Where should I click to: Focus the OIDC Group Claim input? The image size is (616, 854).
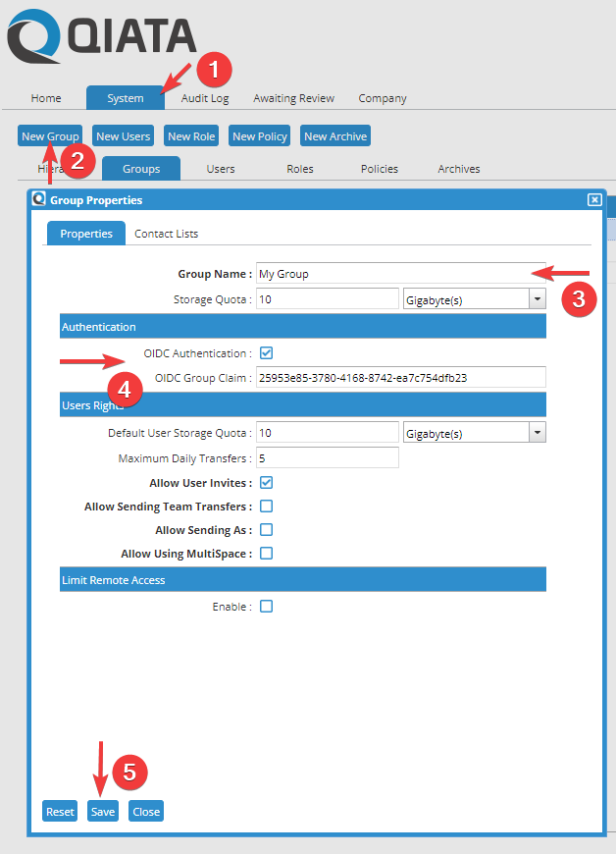pos(399,377)
